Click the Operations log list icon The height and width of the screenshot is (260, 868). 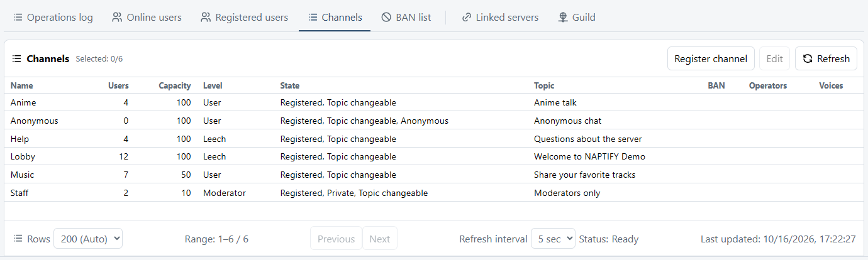[18, 18]
